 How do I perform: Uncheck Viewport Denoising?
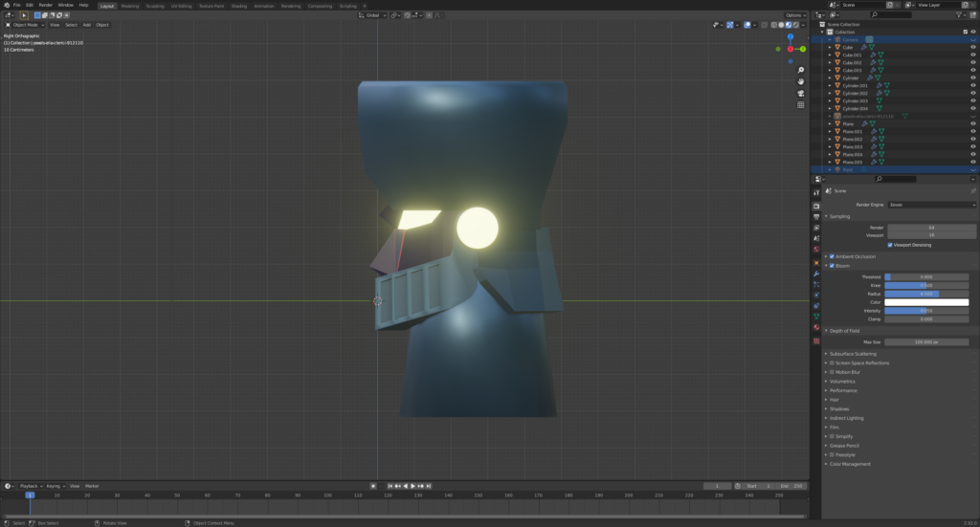[x=890, y=245]
